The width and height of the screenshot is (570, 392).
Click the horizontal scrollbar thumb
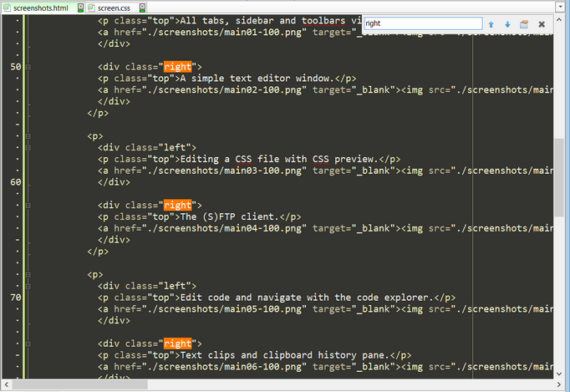coord(80,384)
